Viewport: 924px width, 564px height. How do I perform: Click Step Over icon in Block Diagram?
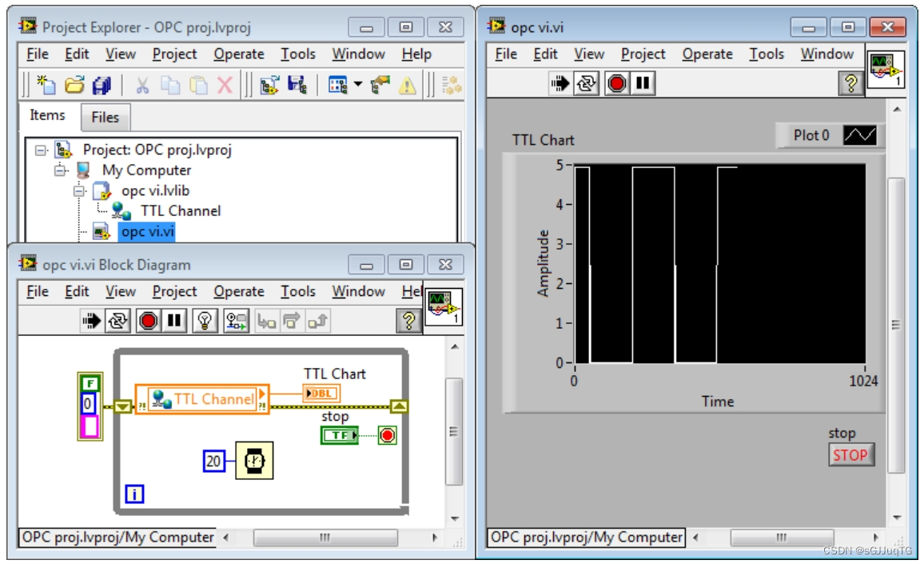click(x=292, y=322)
